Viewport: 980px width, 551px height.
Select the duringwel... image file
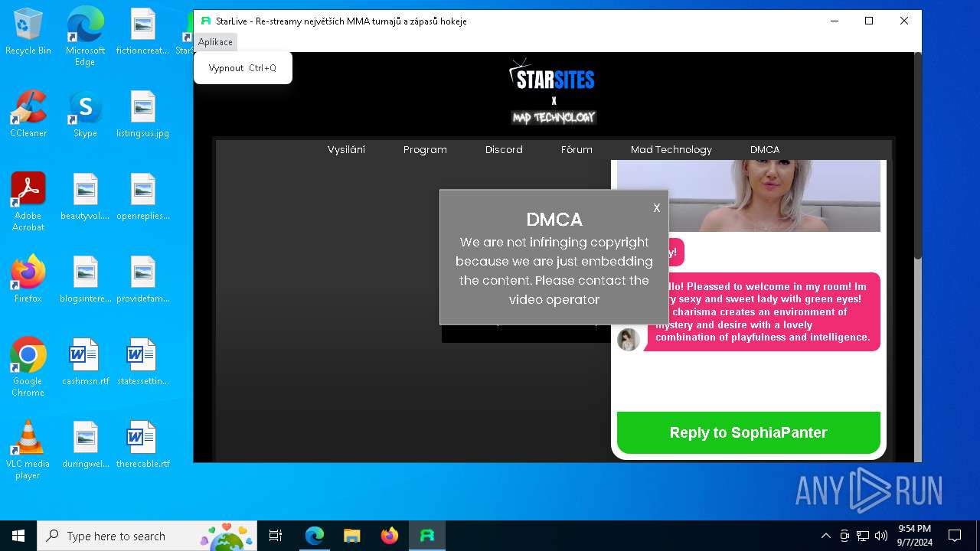click(85, 445)
